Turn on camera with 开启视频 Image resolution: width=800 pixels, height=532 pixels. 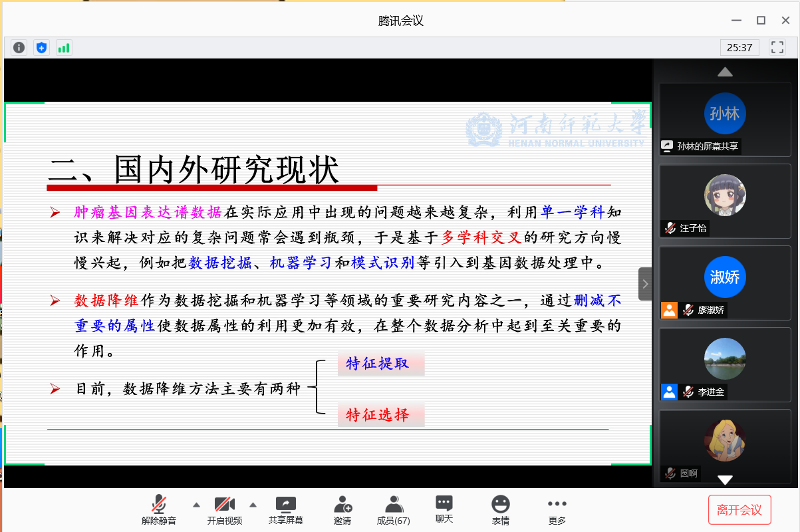[224, 510]
